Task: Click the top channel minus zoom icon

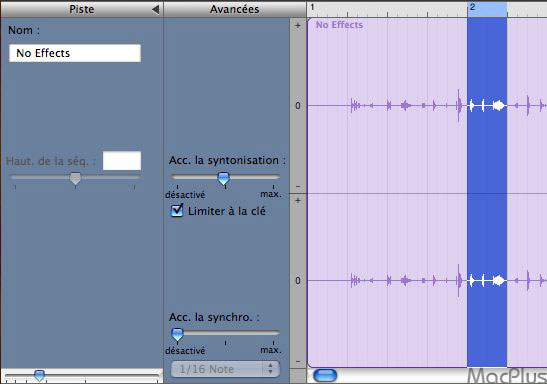Action: point(298,186)
